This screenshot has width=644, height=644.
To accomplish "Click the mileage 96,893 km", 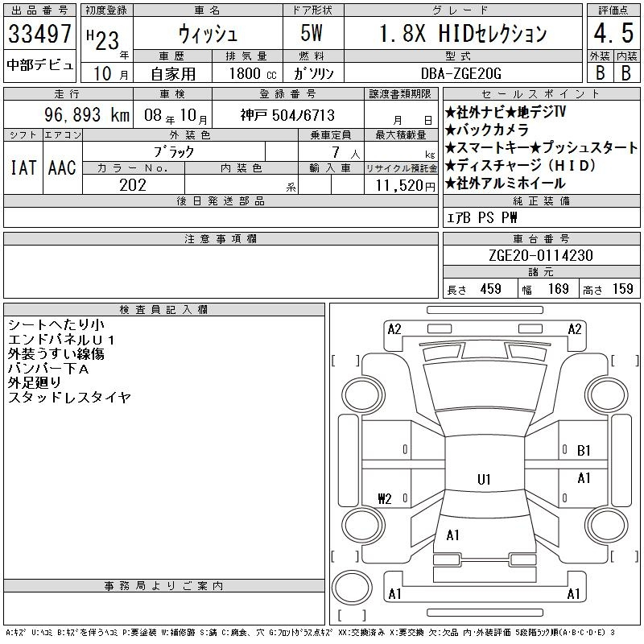I will [87, 114].
